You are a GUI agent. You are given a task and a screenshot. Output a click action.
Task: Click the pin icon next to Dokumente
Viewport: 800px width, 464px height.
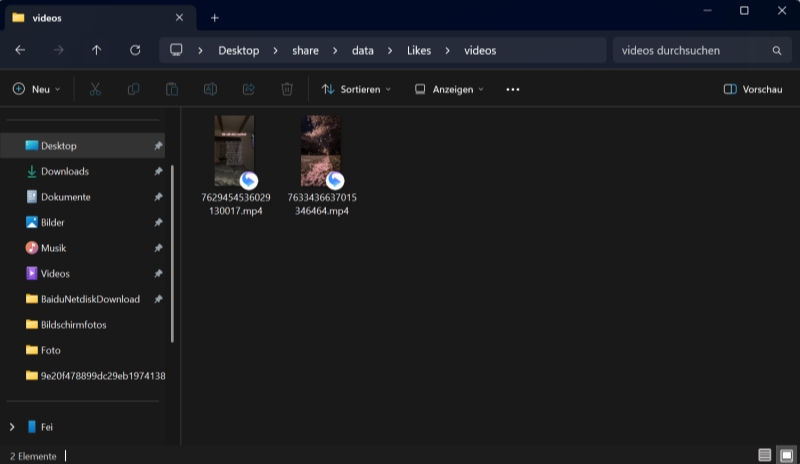158,197
